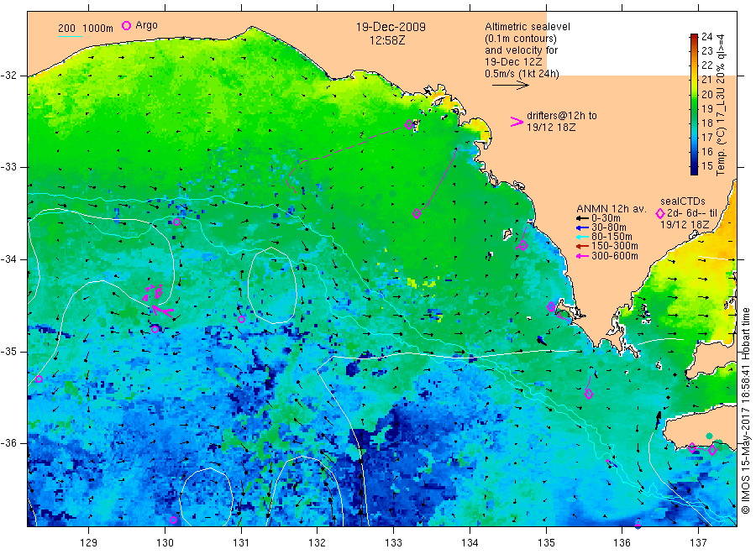
Task: Click the '0-30m' depth label
Action: coord(606,218)
